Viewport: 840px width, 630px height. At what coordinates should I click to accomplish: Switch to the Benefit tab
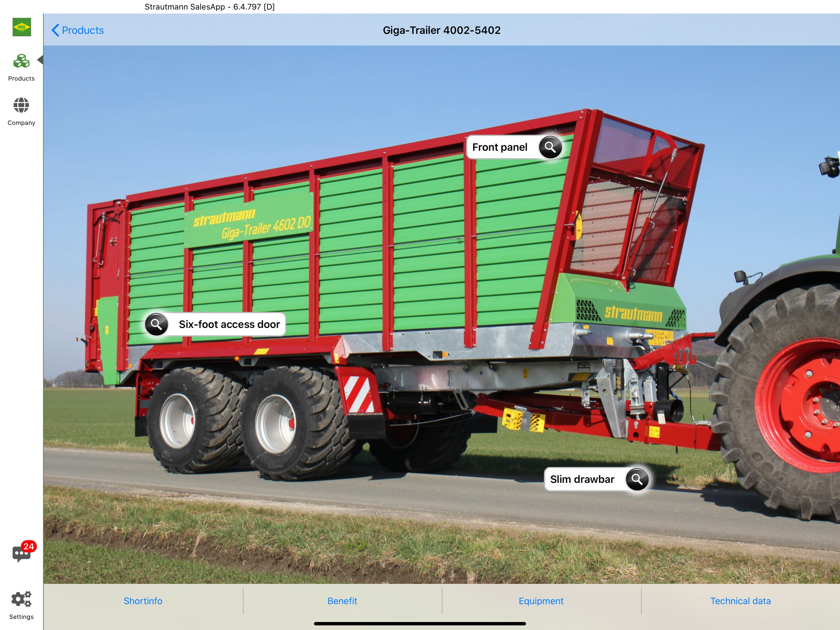pos(342,601)
